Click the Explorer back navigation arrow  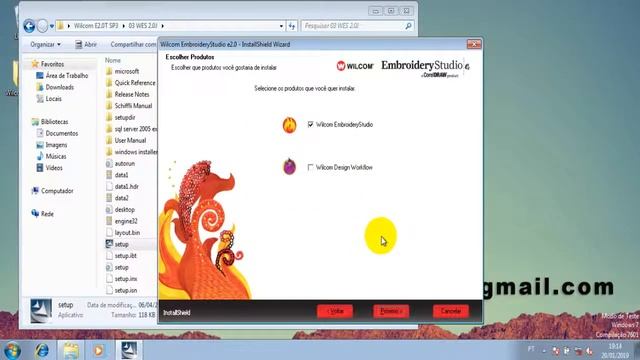(x=29, y=26)
